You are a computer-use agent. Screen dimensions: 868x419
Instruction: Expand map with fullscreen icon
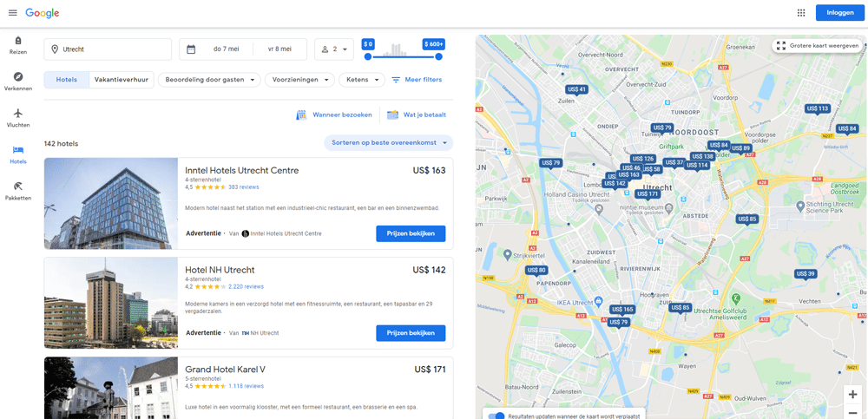tap(781, 46)
